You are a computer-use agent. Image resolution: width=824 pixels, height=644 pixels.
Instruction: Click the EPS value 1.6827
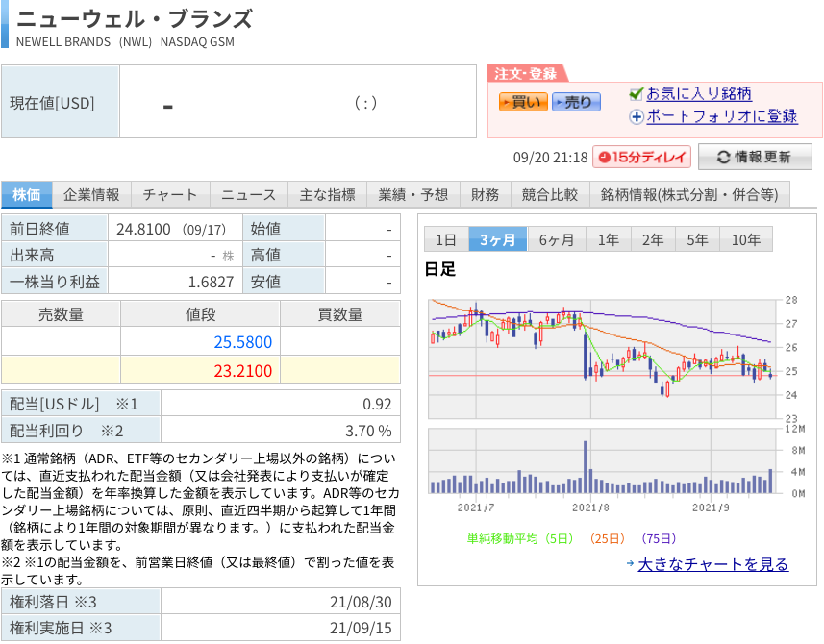pyautogui.click(x=211, y=282)
